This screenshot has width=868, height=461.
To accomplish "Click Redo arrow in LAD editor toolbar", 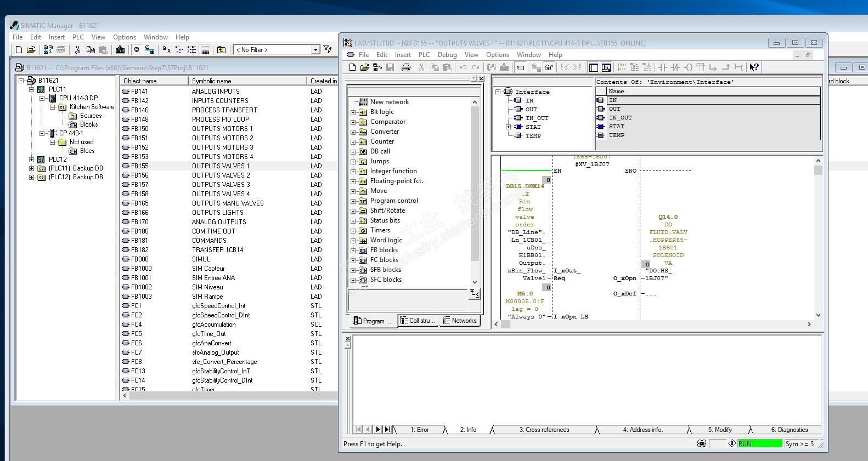I will pos(476,67).
